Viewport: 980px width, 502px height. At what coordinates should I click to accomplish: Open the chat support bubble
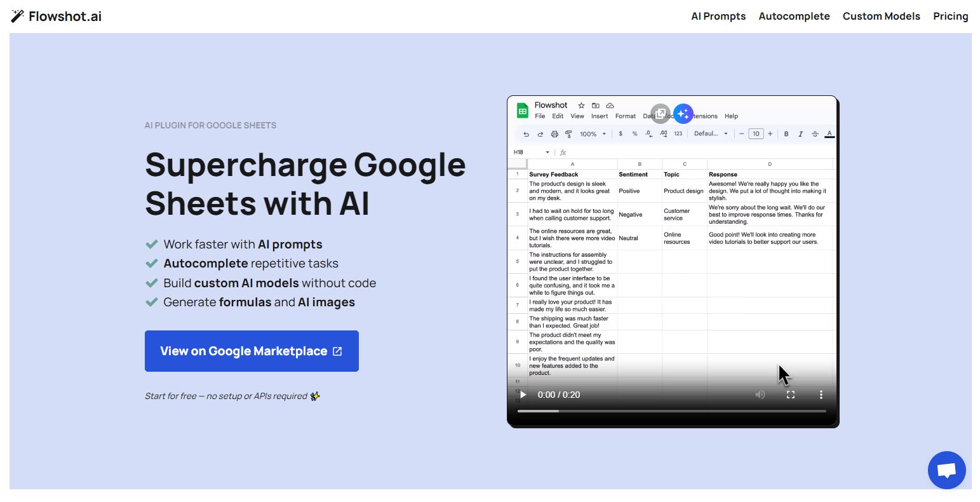click(946, 470)
